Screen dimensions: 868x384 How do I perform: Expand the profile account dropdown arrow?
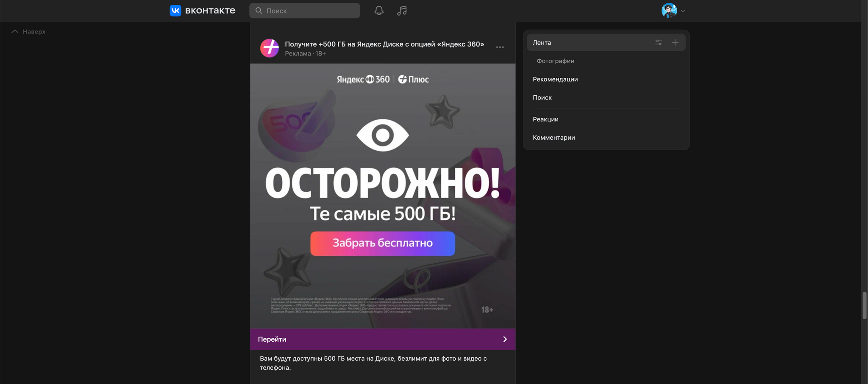[683, 11]
